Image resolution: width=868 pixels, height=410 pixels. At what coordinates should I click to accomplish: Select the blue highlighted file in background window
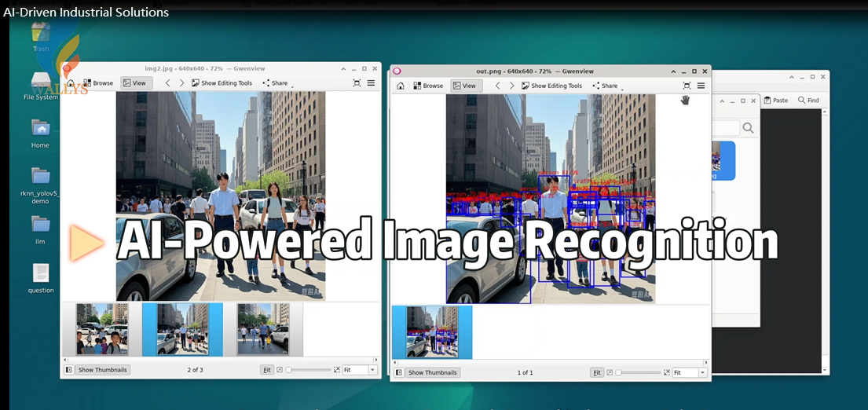coord(723,160)
